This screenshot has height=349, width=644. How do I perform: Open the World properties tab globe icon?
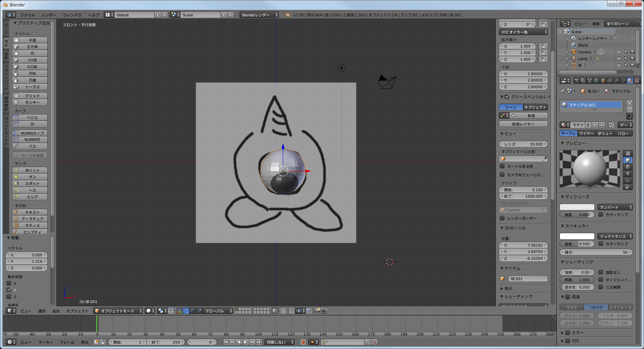tap(596, 81)
